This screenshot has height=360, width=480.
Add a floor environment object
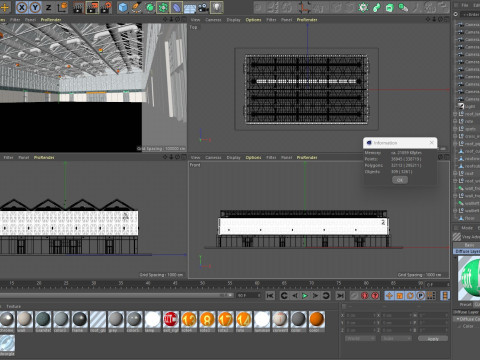click(190, 8)
